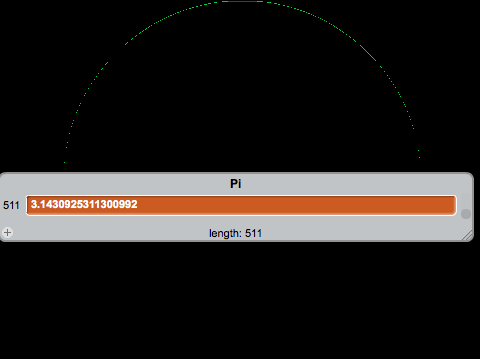Click the Pi list title
480x360 pixels.
[236, 184]
